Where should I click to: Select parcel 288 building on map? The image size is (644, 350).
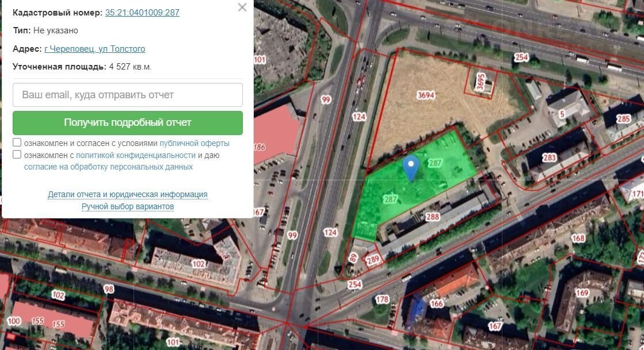pos(432,217)
